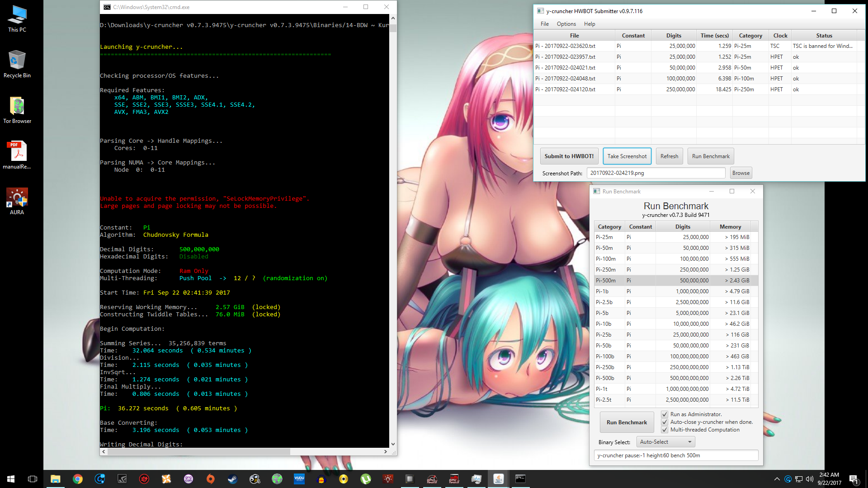Open the Help menu
The image size is (868, 488).
[590, 24]
